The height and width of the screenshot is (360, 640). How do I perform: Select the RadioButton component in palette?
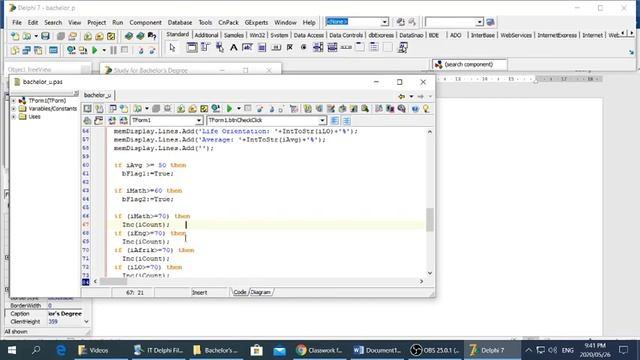[304, 48]
